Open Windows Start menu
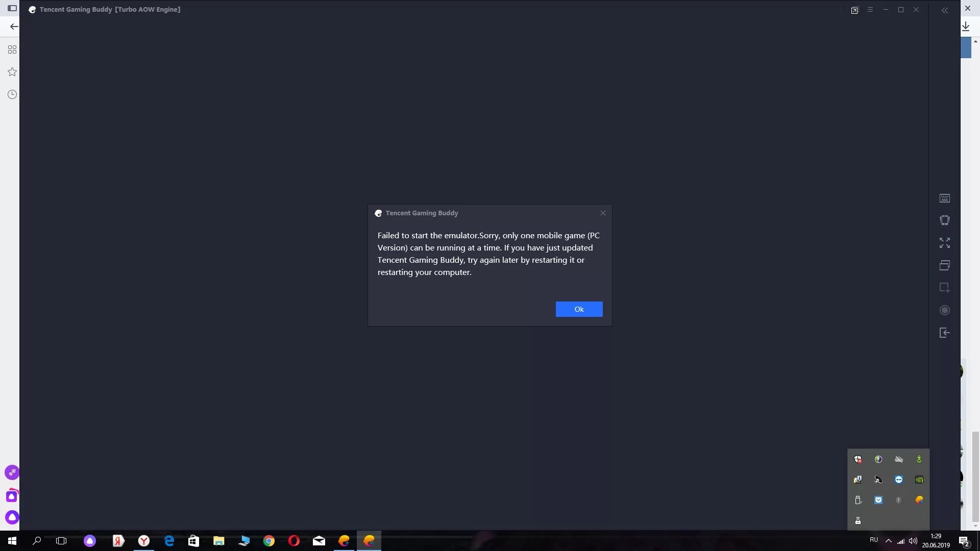The width and height of the screenshot is (980, 551). click(x=12, y=541)
